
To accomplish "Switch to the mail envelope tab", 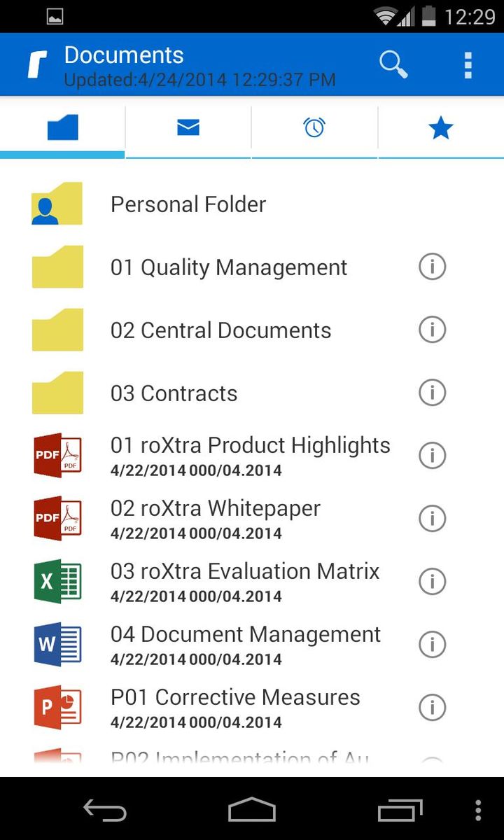I will 188,128.
